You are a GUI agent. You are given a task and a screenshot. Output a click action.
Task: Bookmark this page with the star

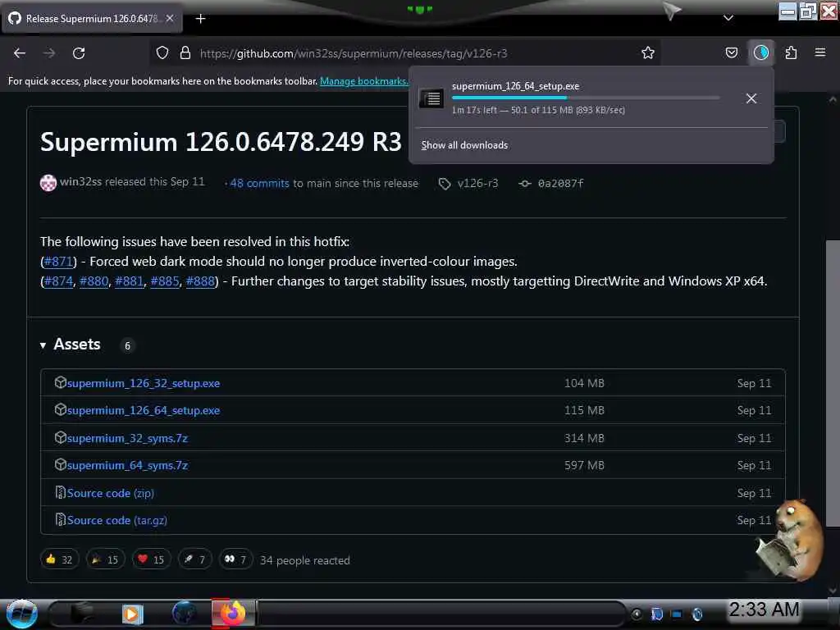648,53
